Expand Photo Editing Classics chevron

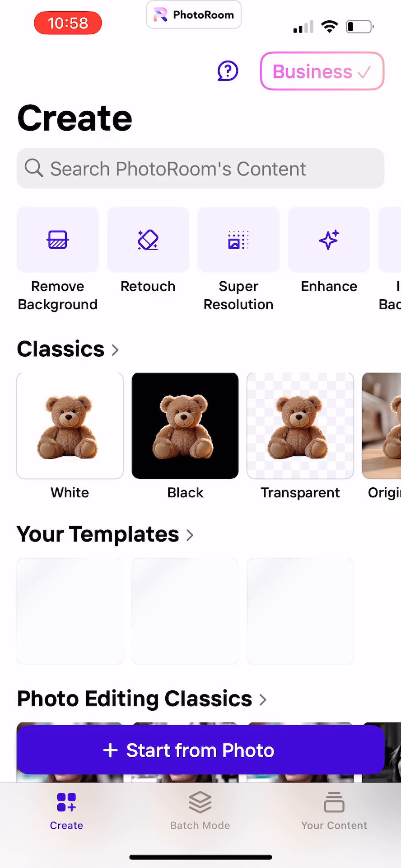(263, 700)
